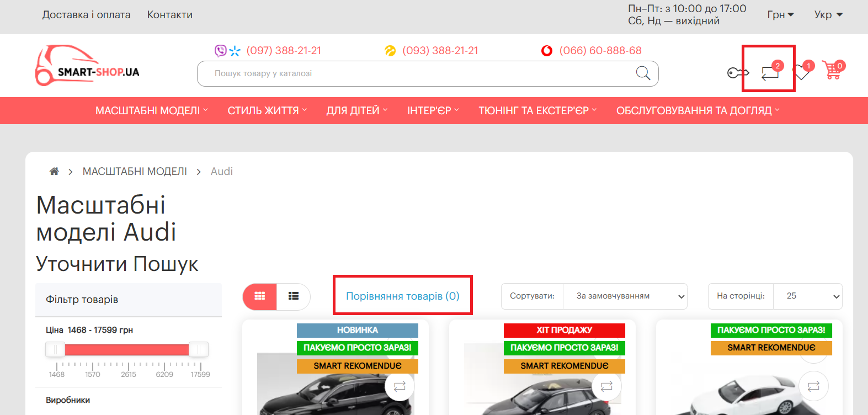Open the МАСШТАБНІ МОДЕЛІ menu

coord(151,111)
